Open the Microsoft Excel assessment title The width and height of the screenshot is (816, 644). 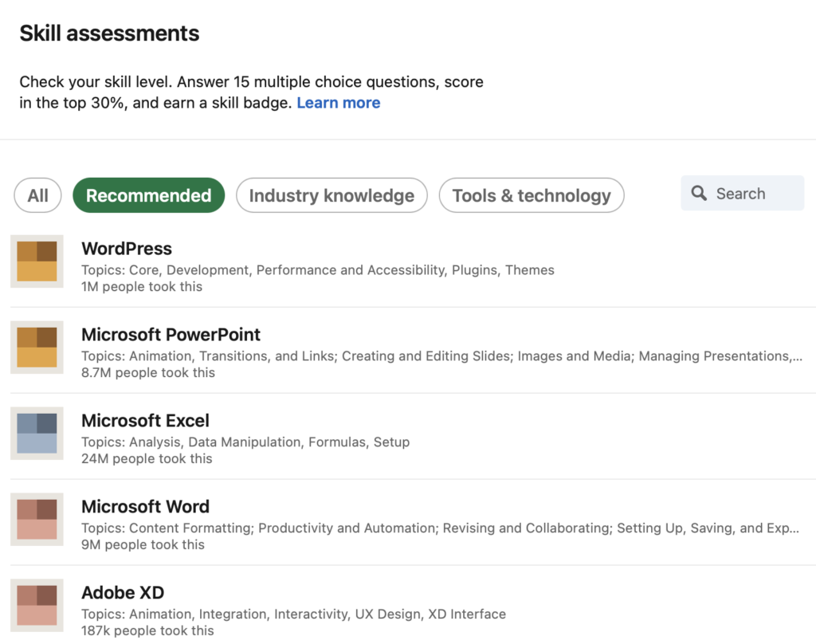(x=145, y=421)
